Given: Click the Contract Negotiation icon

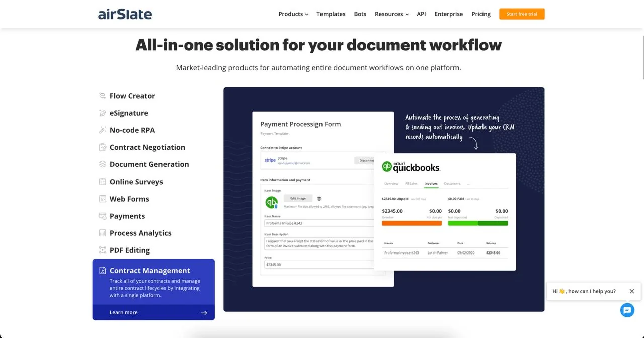Looking at the screenshot, I should pos(102,147).
